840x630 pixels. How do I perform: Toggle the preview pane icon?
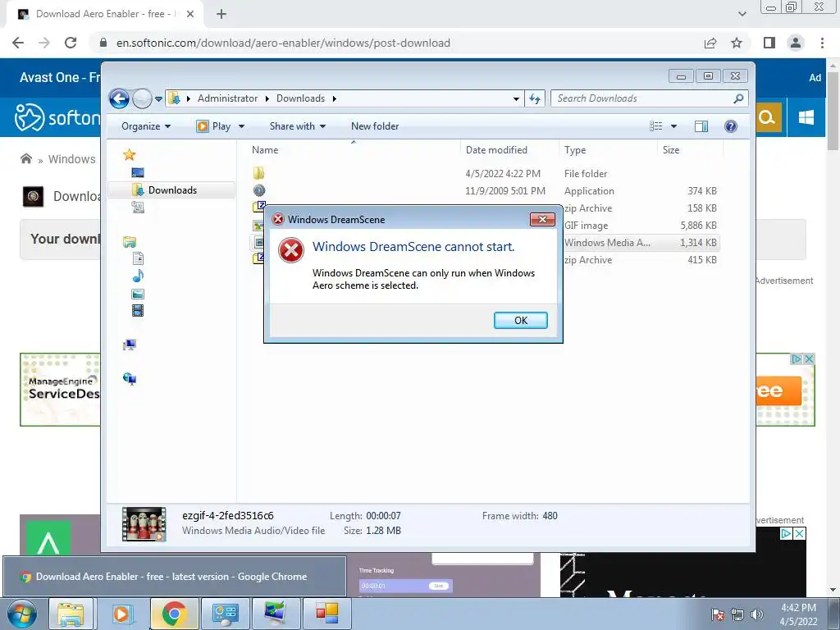701,126
